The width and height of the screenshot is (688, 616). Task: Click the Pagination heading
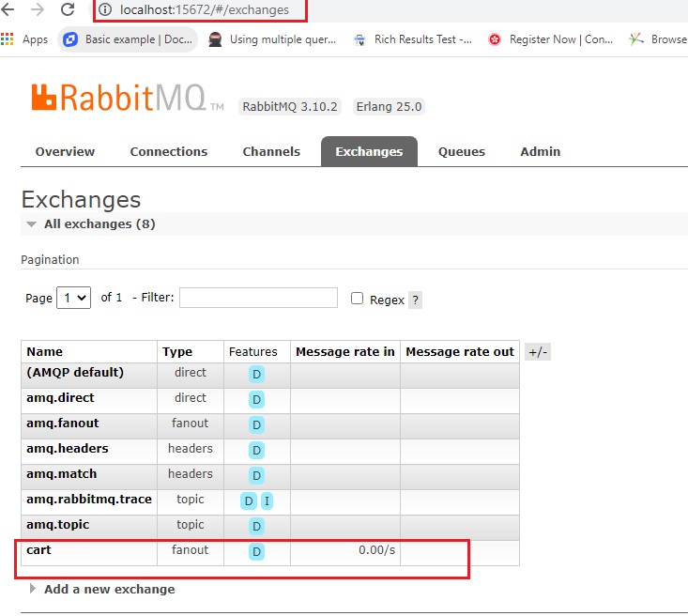pyautogui.click(x=50, y=260)
